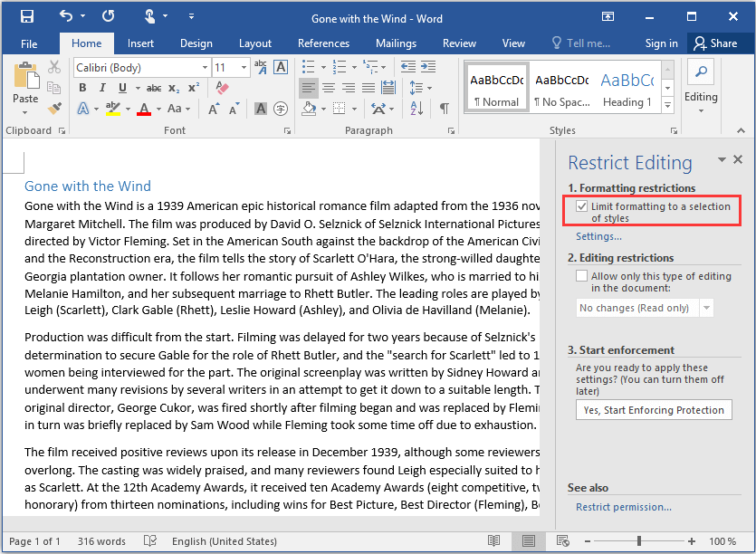Open Restrict Editing pane options arrow
Screen dimensions: 756x554
click(x=722, y=159)
